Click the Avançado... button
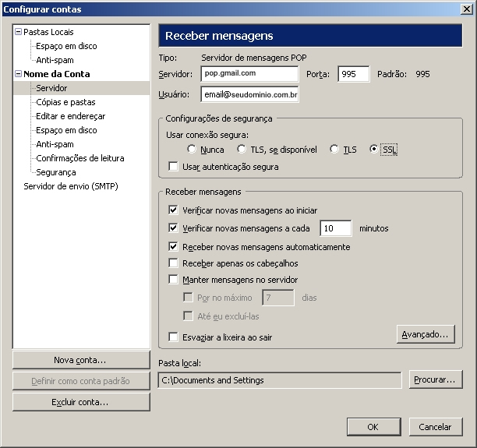The width and height of the screenshot is (477, 448). click(x=425, y=334)
